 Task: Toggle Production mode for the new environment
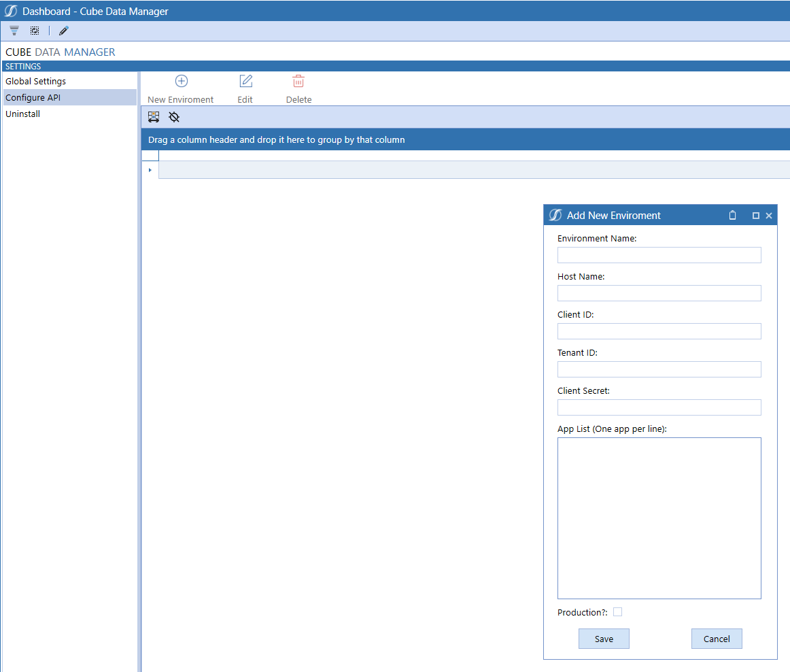(x=617, y=611)
